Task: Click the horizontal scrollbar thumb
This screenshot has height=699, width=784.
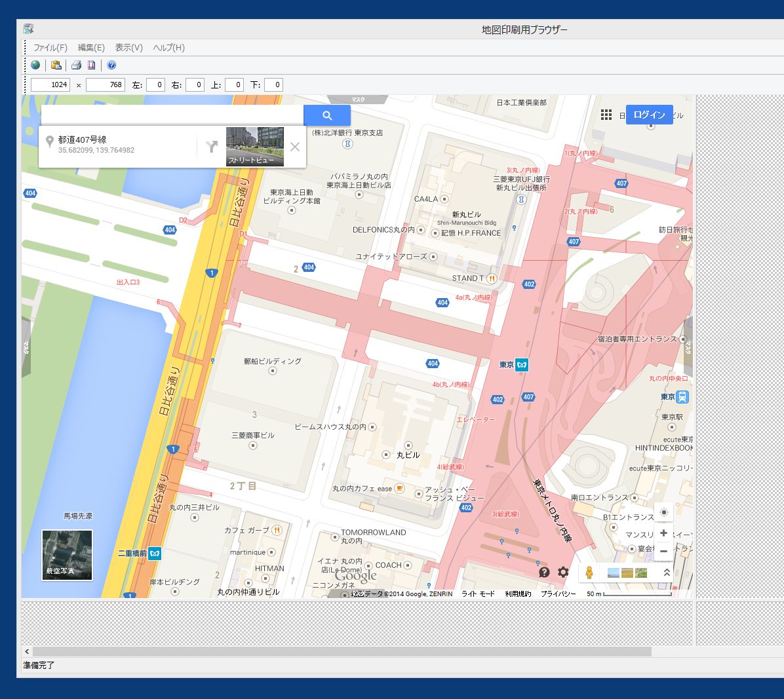Action: pos(342,652)
